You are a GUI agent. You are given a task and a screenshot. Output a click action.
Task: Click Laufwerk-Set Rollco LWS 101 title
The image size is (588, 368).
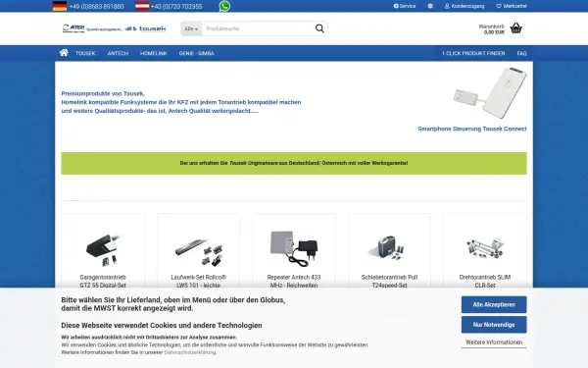coord(198,282)
